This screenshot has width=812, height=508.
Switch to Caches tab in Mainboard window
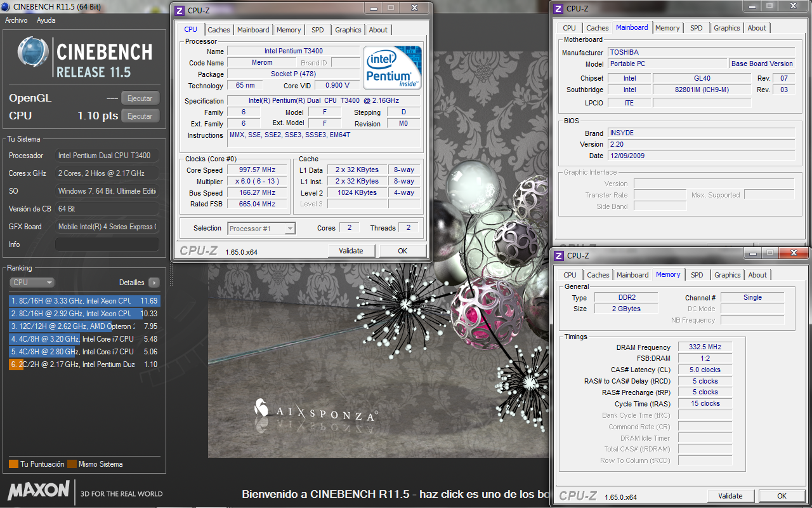tap(598, 28)
